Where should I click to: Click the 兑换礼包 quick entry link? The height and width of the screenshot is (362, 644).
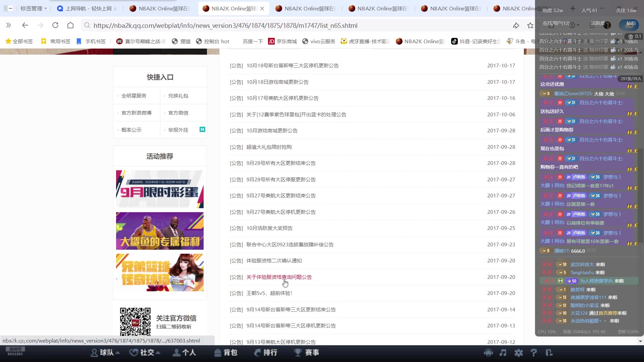(x=178, y=96)
